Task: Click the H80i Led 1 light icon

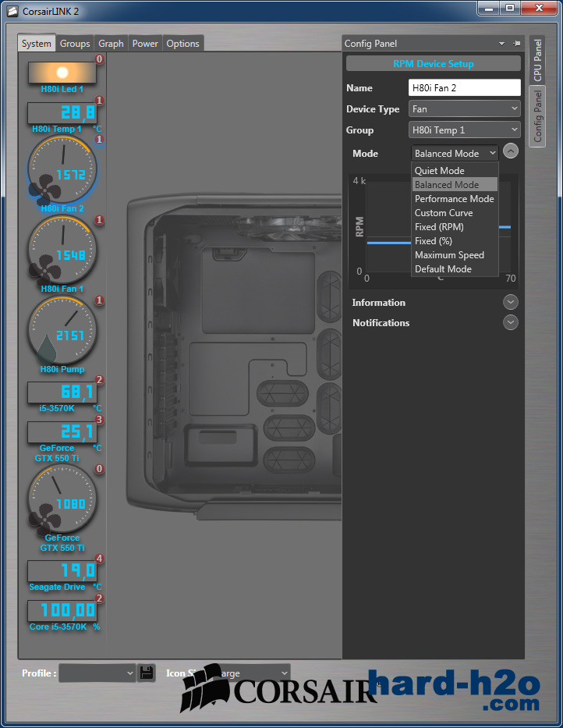Action: tap(62, 73)
